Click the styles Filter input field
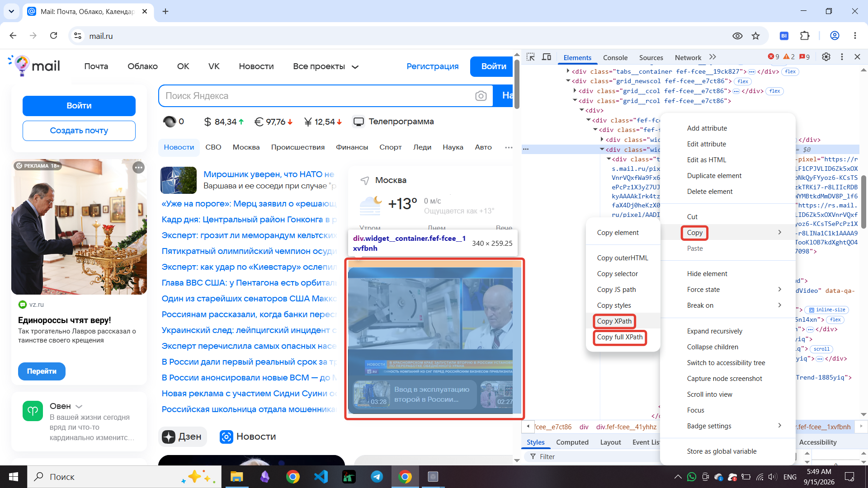Screen dimensions: 868x488 (597, 457)
